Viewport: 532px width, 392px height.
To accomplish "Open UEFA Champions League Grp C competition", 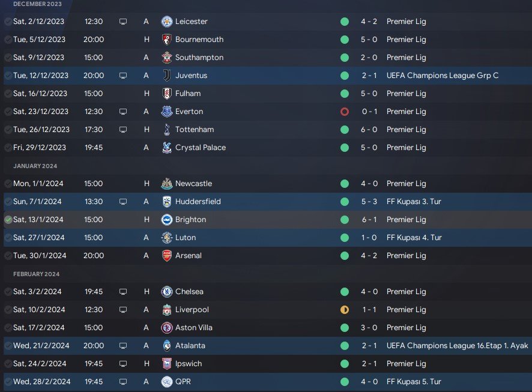I will [443, 76].
